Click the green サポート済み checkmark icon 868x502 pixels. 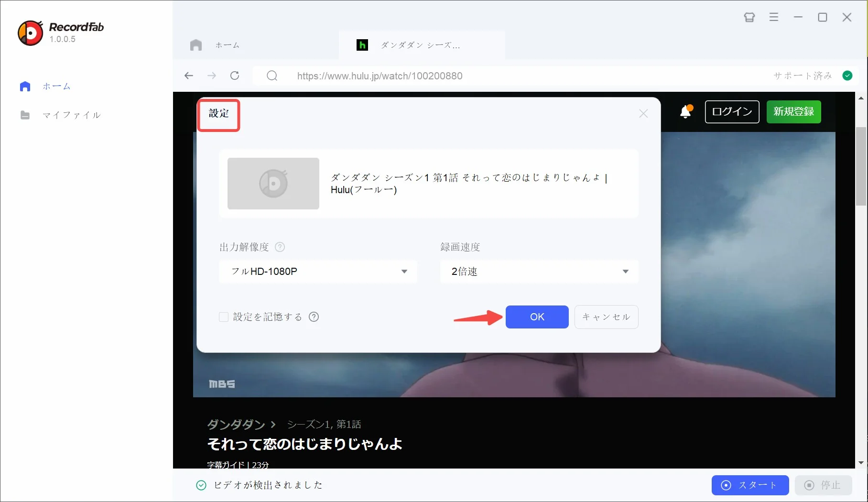pos(847,76)
